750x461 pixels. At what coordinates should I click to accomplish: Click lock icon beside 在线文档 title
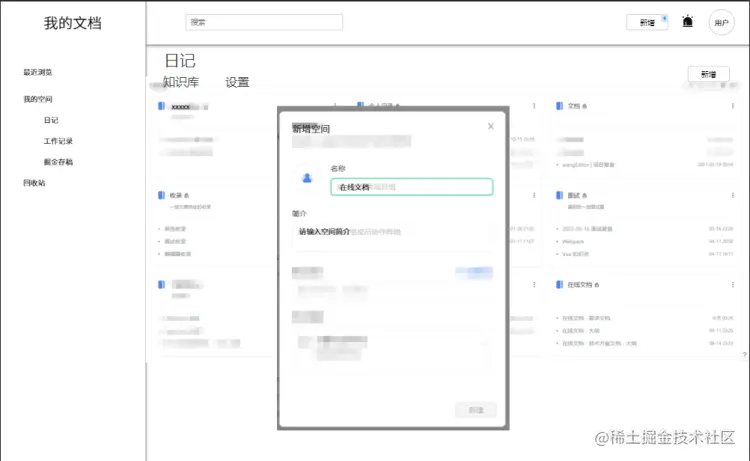[596, 285]
